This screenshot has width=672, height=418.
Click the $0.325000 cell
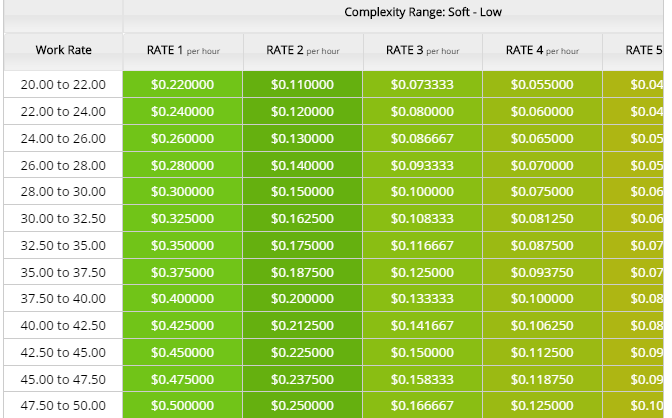coord(183,219)
